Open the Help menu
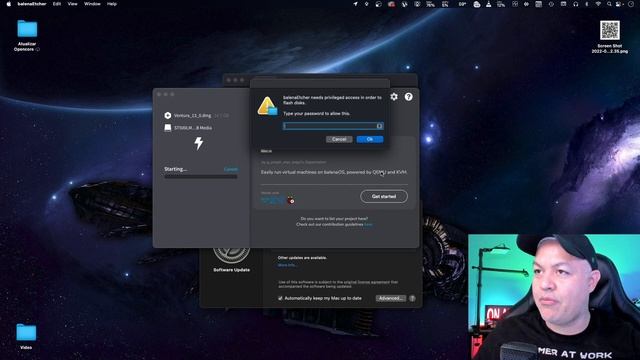This screenshot has width=640, height=360. click(x=112, y=4)
